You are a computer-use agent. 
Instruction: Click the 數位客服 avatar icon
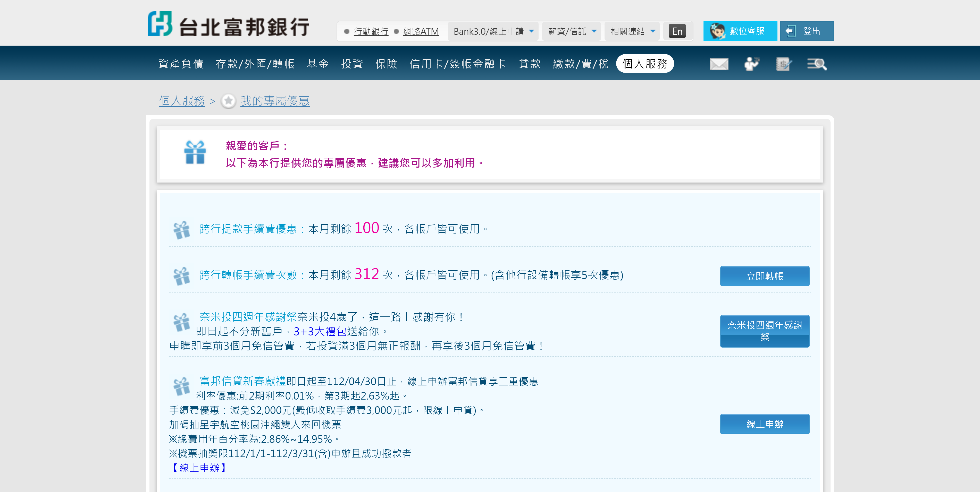pos(717,31)
